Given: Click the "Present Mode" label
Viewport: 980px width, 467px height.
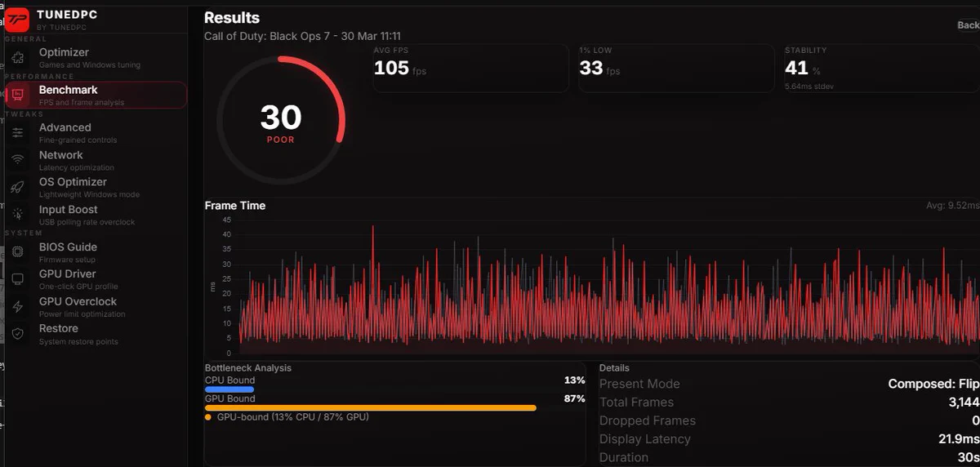Looking at the screenshot, I should [639, 384].
